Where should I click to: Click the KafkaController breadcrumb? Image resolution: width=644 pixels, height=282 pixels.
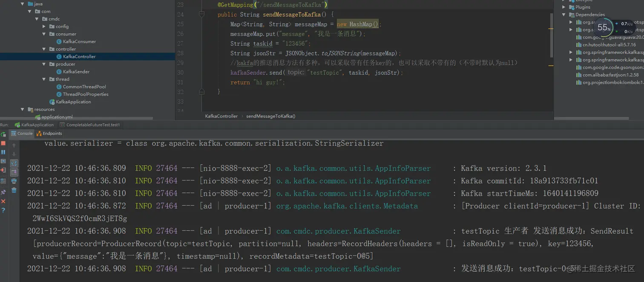coord(221,116)
